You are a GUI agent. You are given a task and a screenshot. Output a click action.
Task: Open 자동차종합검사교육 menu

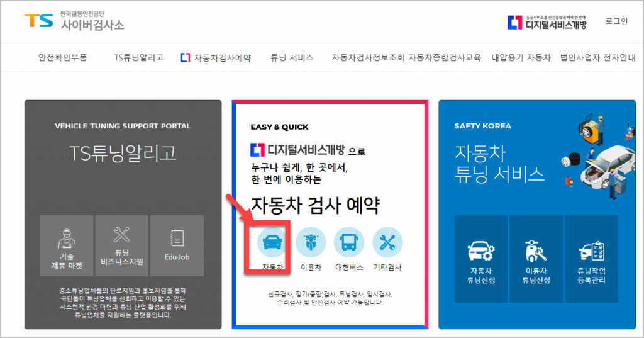pyautogui.click(x=445, y=57)
